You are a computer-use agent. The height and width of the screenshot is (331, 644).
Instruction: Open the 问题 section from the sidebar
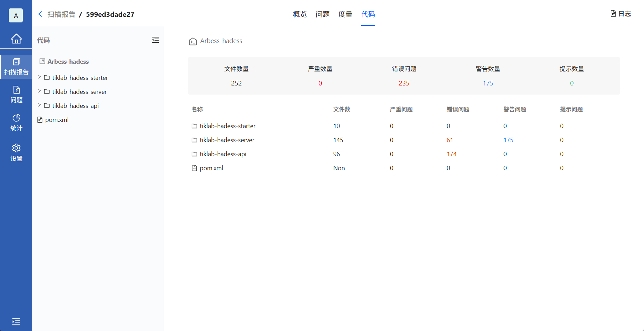16,94
